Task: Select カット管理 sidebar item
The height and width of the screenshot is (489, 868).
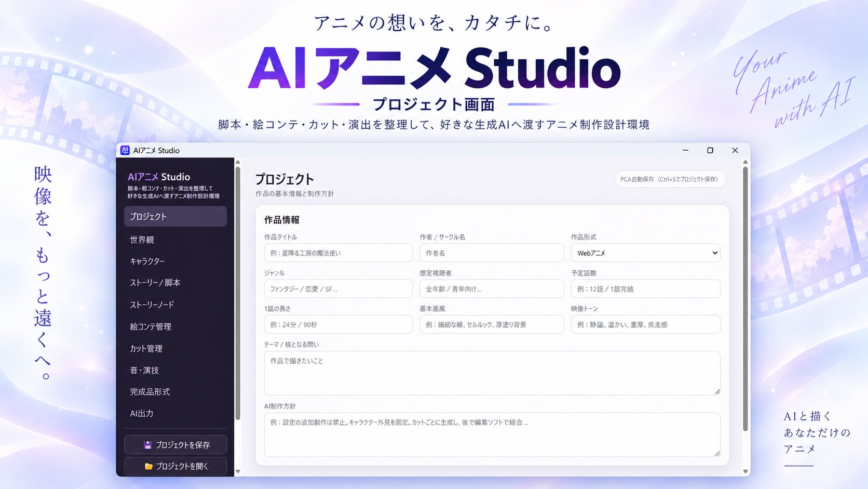Action: pos(175,348)
